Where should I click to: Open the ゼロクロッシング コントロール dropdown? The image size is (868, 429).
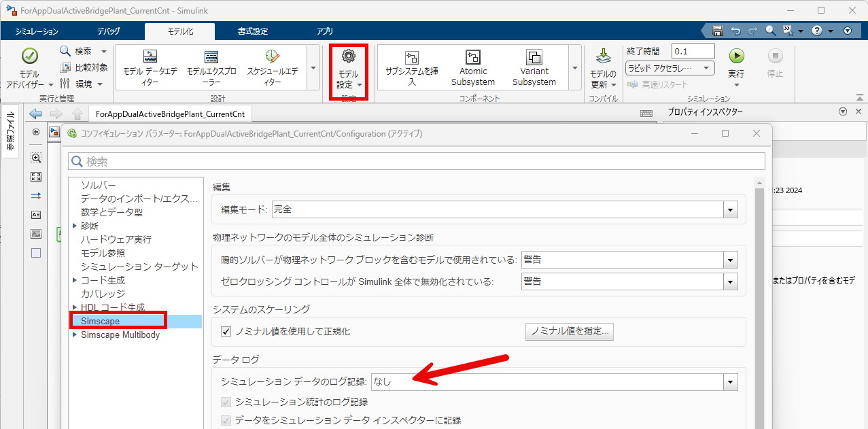(731, 281)
